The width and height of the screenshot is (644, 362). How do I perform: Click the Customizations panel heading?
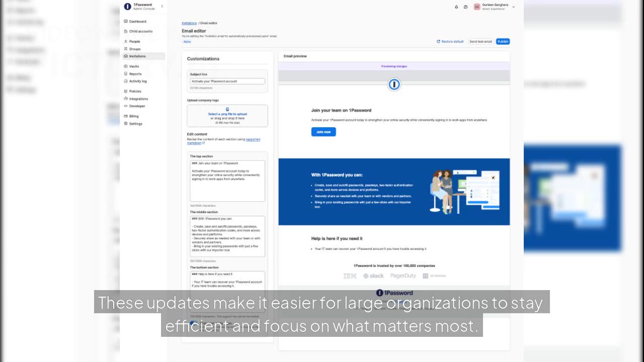[x=203, y=59]
